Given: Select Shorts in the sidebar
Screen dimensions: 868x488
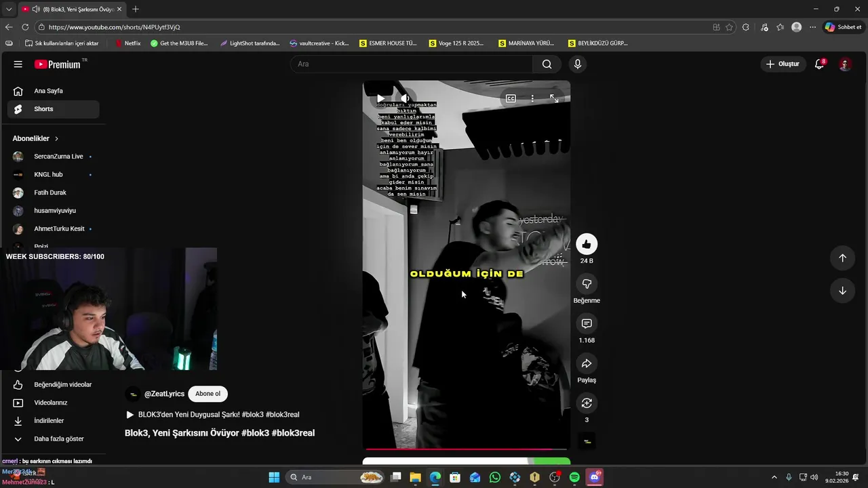Looking at the screenshot, I should (53, 109).
